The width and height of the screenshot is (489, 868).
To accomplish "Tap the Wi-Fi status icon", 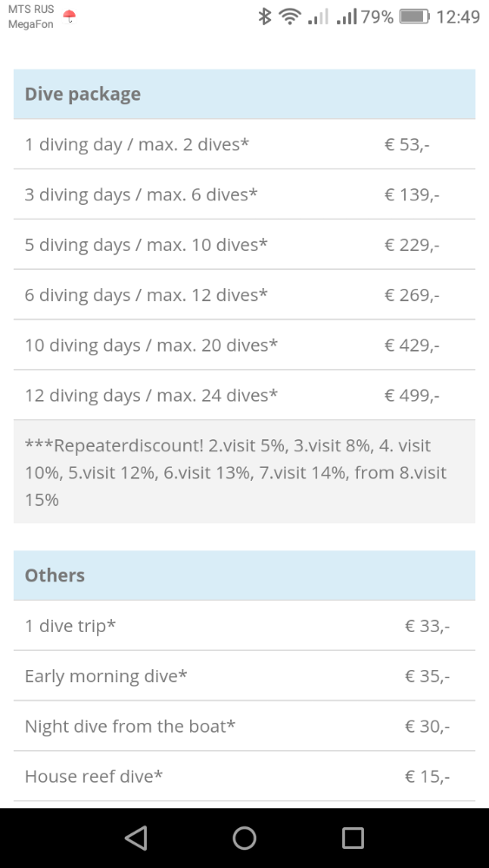I will point(288,16).
